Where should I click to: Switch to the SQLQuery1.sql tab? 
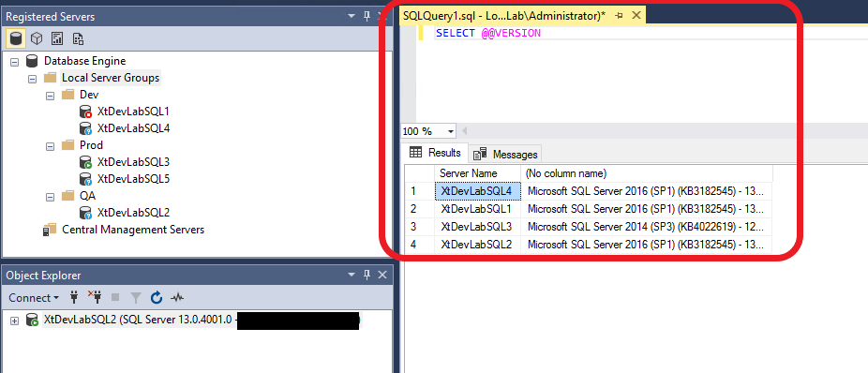tap(504, 16)
